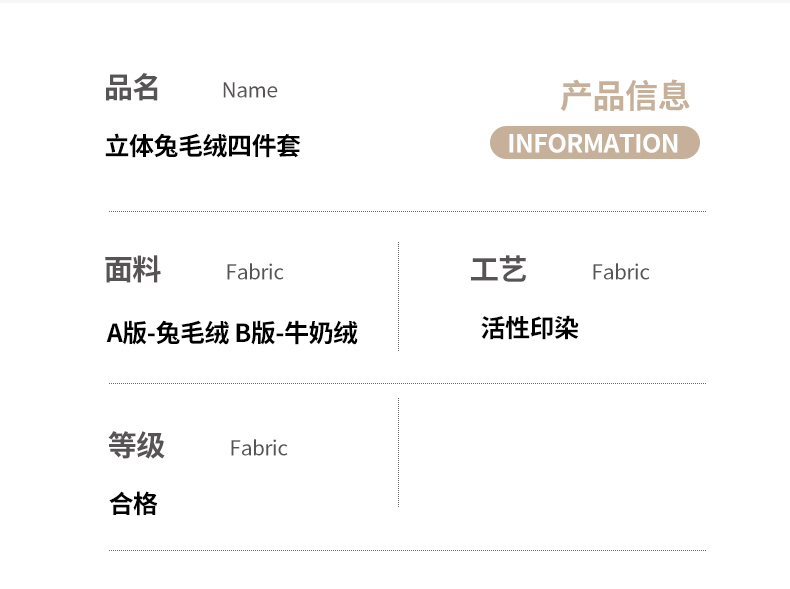Click the bottom dotted line below 合格

tap(407, 550)
